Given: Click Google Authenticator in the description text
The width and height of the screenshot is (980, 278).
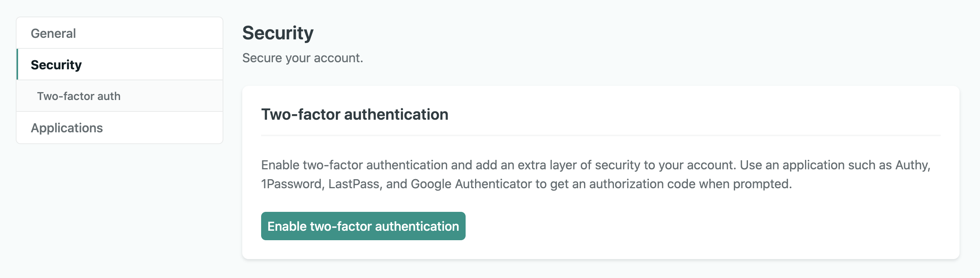Looking at the screenshot, I should 471,184.
